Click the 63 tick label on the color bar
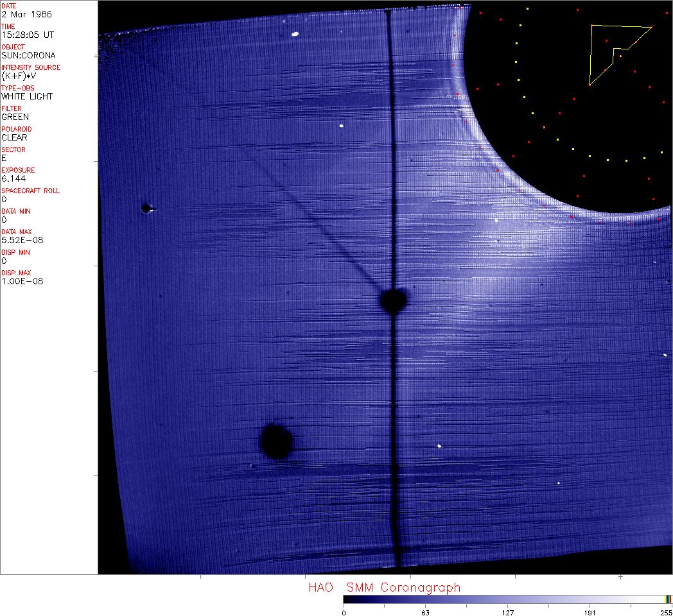The image size is (673, 616). (x=425, y=613)
